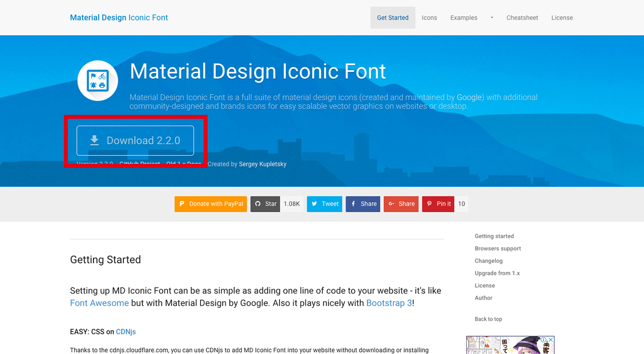This screenshot has width=644, height=354.
Task: Click the round Material Design icons logo
Action: coord(98,81)
